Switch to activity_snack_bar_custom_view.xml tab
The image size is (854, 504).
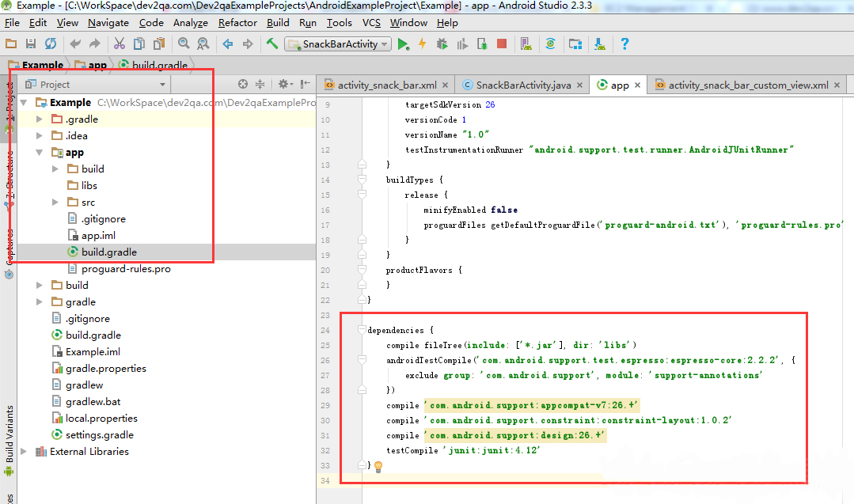tap(748, 85)
